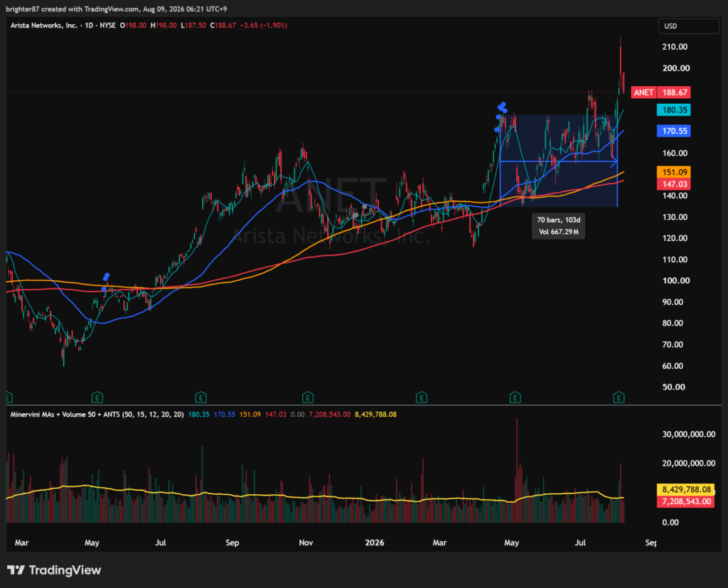The image size is (728, 588).
Task: Click the tallest volume bar in May 2026
Action: pyautogui.click(x=517, y=470)
